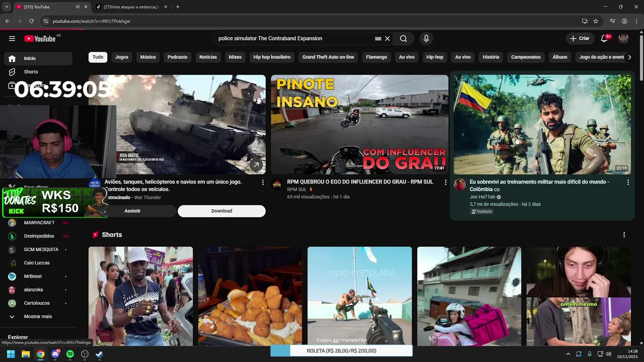This screenshot has width=644, height=362.
Task: Open Steam from taskbar
Action: (x=100, y=354)
